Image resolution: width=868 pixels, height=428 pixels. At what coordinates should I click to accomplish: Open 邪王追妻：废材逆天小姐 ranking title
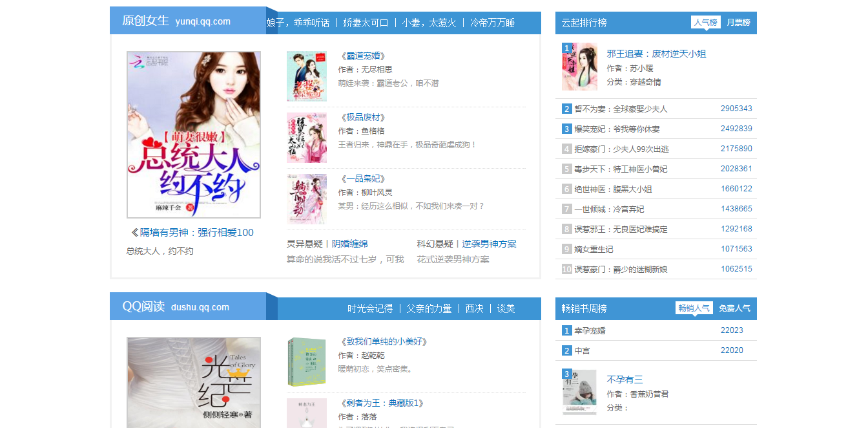(656, 54)
